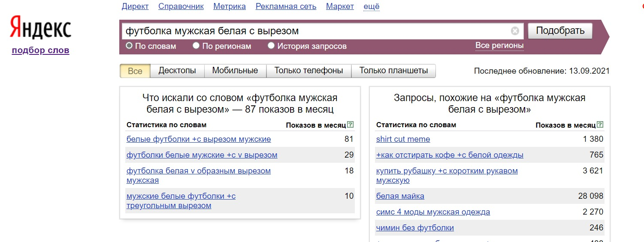Open the Все регионы region selector
Screen dimensions: 644x242
[x=499, y=45]
